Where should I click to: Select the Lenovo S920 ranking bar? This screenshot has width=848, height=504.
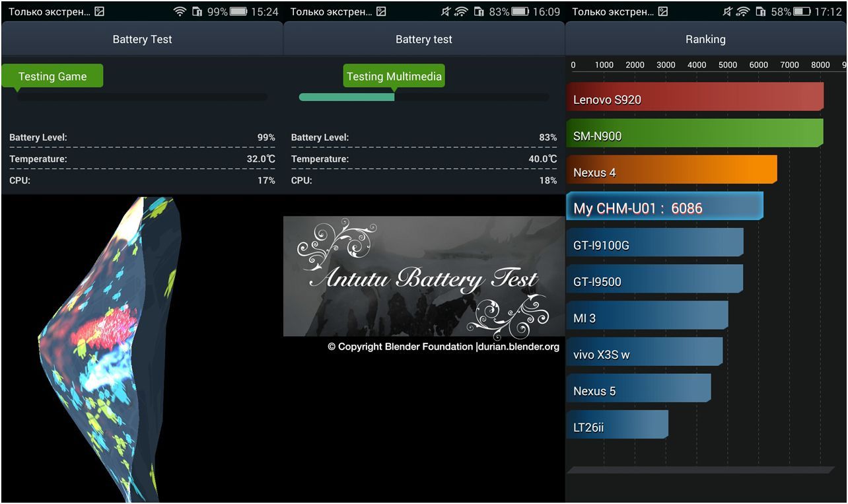(695, 97)
